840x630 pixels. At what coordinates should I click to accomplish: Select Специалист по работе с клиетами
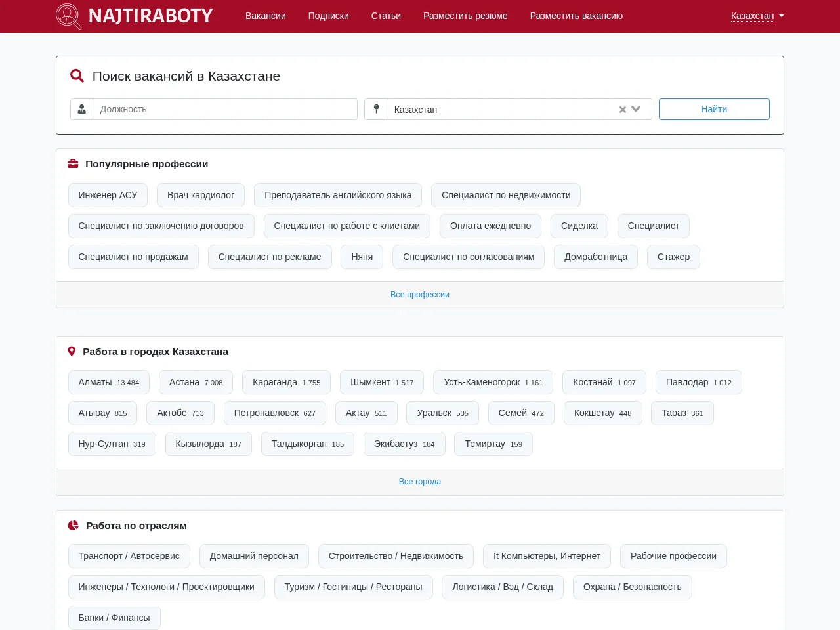(347, 226)
